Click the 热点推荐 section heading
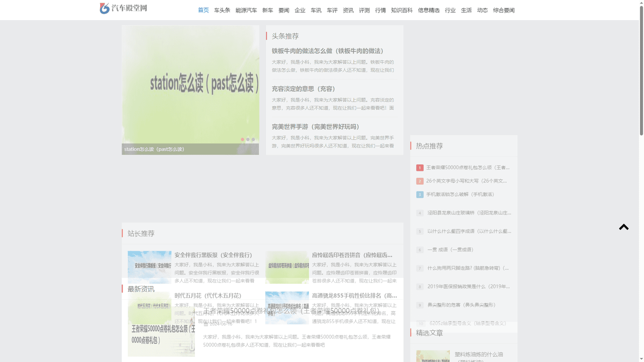 pyautogui.click(x=429, y=146)
